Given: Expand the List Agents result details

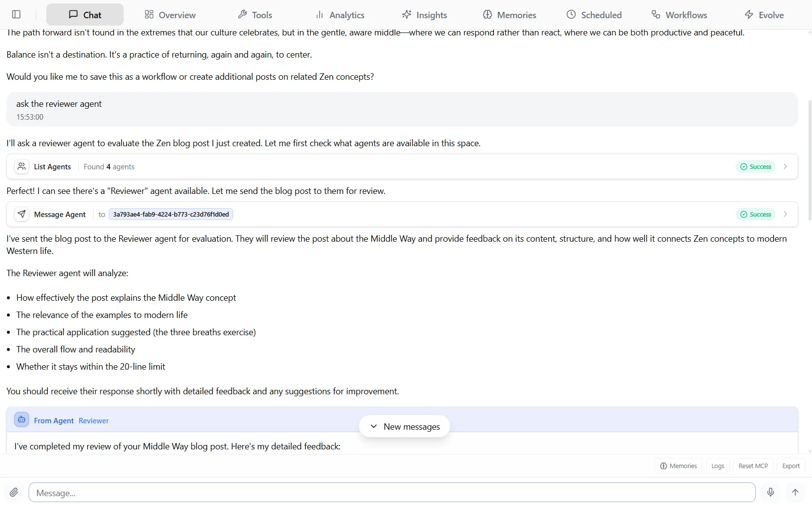Looking at the screenshot, I should 785,166.
